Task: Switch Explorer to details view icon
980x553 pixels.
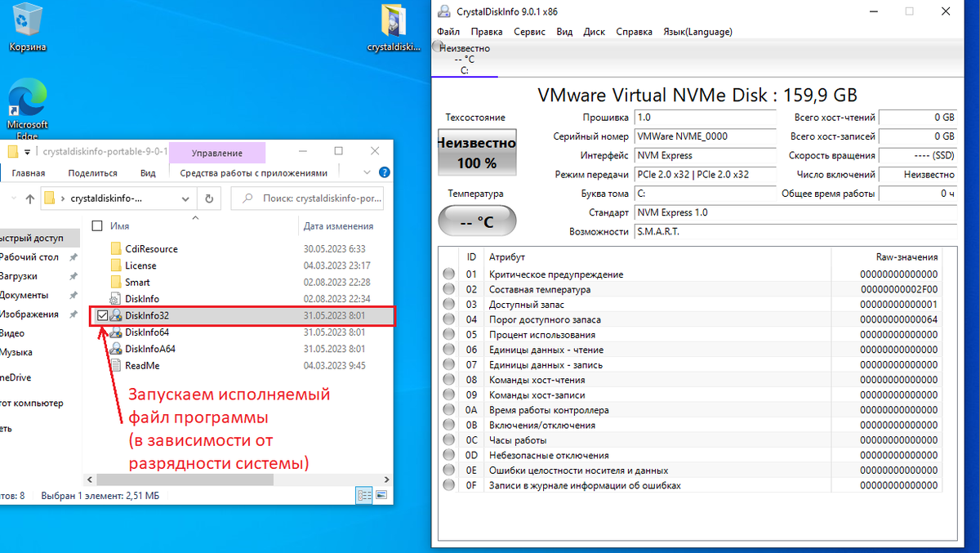Action: coord(364,495)
